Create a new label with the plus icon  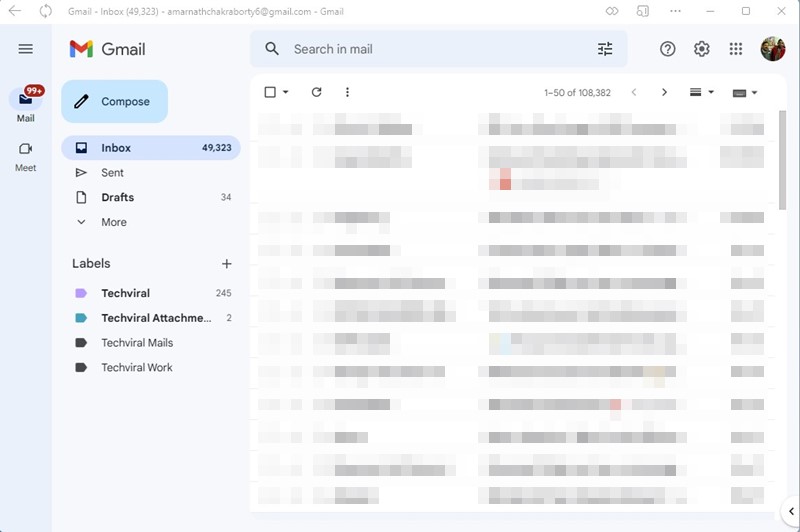click(x=227, y=264)
